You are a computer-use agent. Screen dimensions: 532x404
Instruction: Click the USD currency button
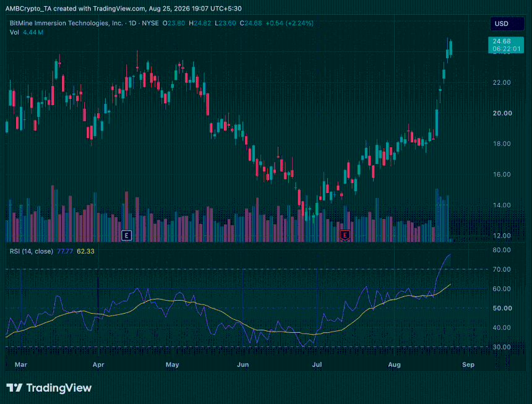pyautogui.click(x=507, y=24)
